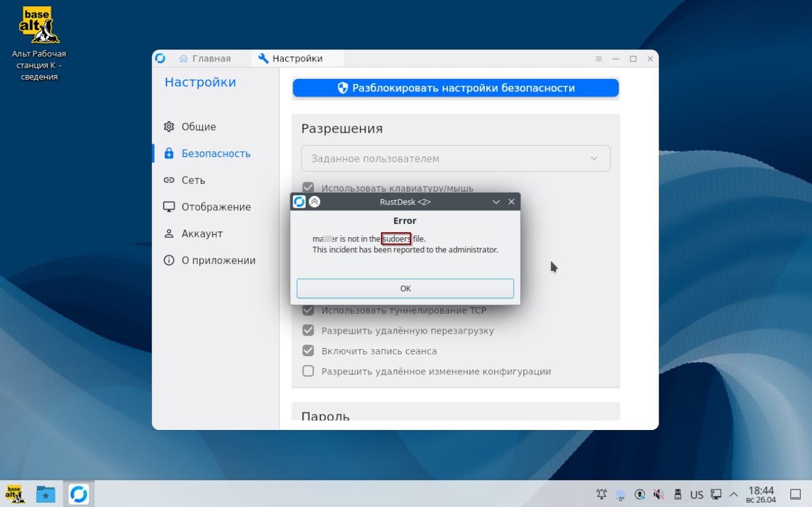Open the О приложении info page
The height and width of the screenshot is (507, 812).
click(x=218, y=261)
